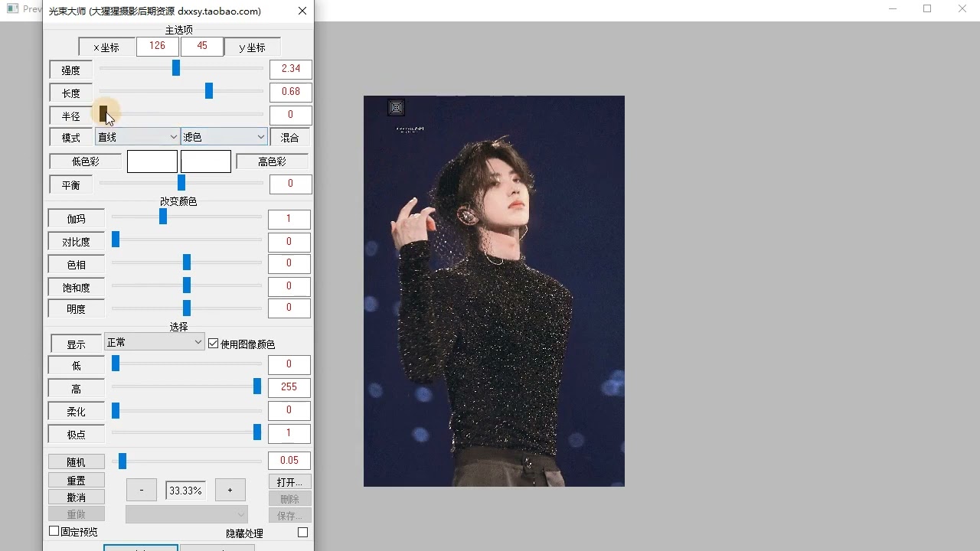Screen dimensions: 980x551
Task: Uncheck 使用图像颜色 checkbox
Action: (x=214, y=344)
